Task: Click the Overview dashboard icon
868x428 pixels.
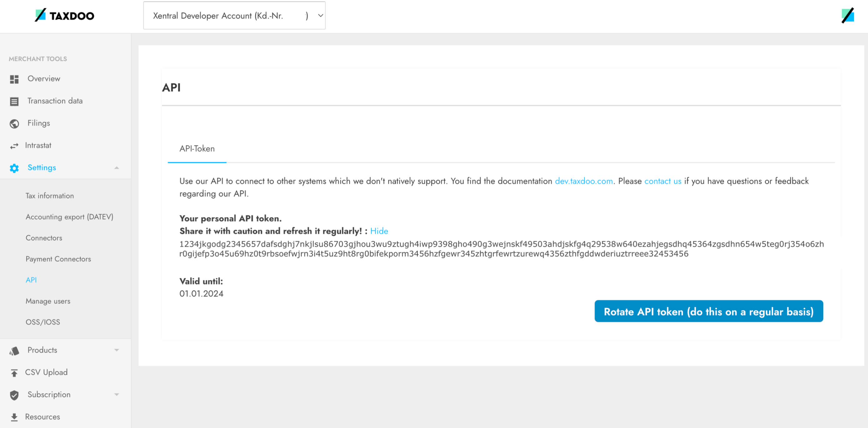Action: click(14, 79)
